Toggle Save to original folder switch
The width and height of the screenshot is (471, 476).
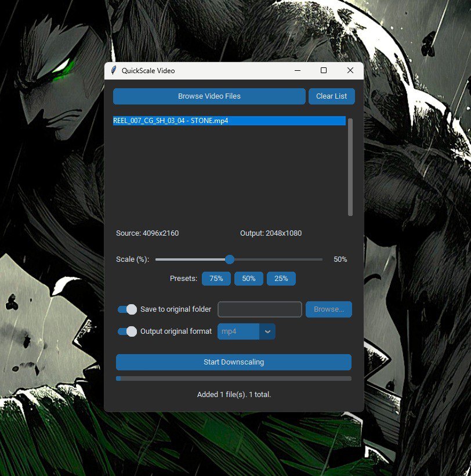click(127, 309)
